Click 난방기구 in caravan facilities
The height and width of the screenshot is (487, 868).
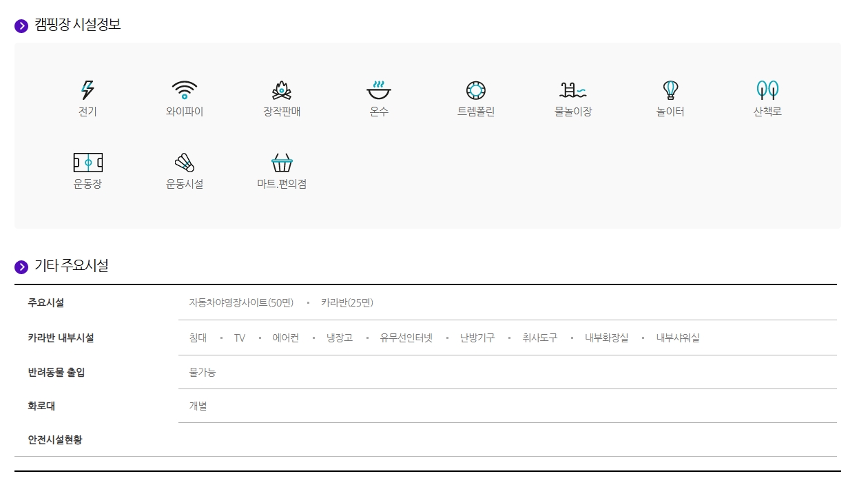[477, 338]
